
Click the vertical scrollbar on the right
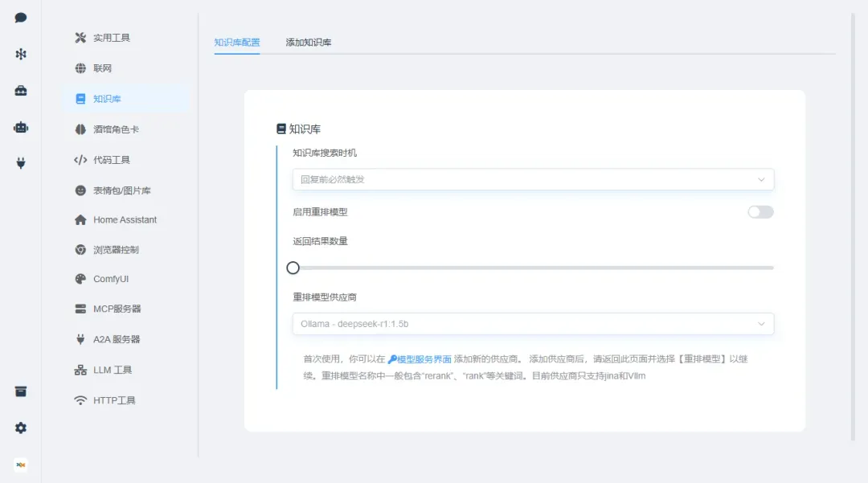(853, 225)
